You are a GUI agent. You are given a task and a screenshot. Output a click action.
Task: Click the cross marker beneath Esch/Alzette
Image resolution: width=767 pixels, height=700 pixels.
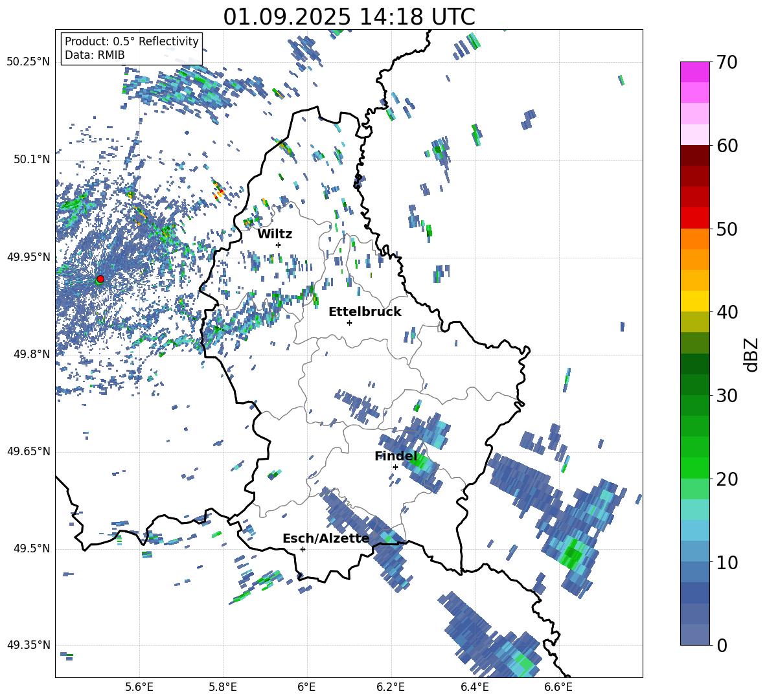point(303,549)
